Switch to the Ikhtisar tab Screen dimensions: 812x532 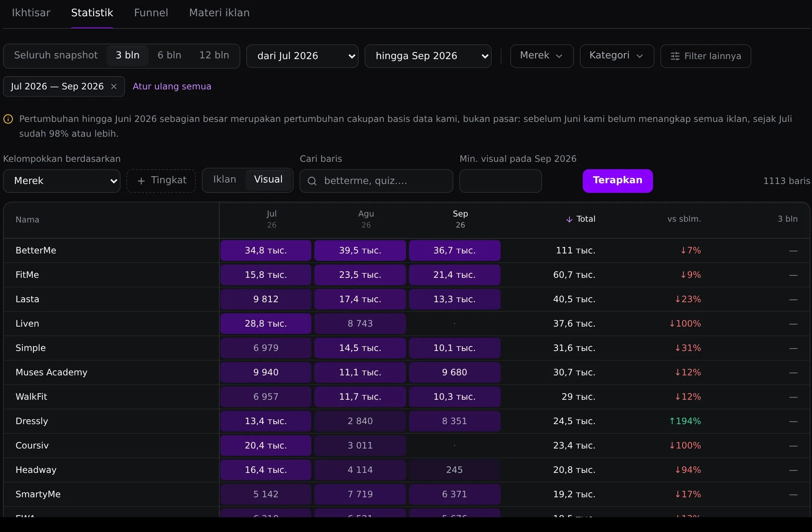[31, 13]
